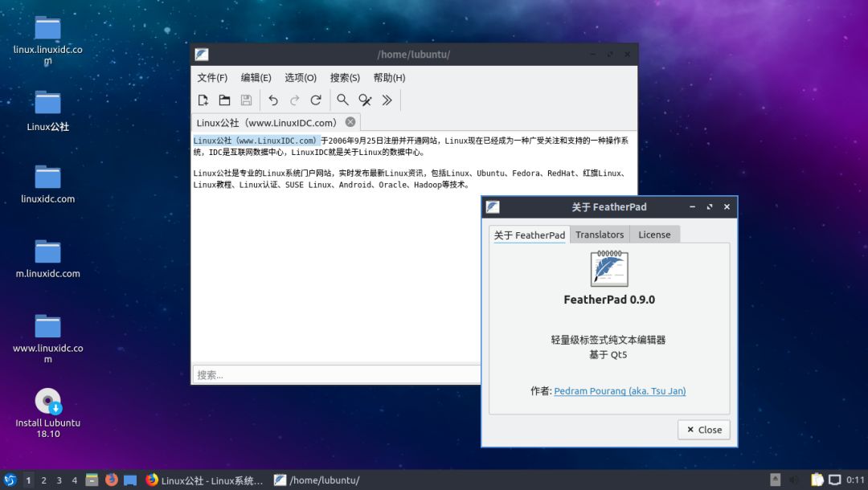Open the Pedram Pourang (aka. Tsu Jan) link

pos(620,391)
